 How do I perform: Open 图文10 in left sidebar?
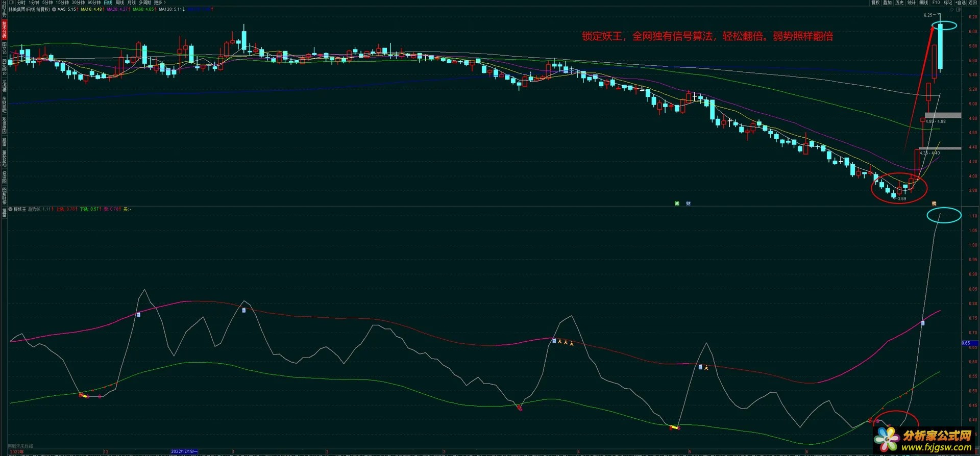click(x=4, y=49)
